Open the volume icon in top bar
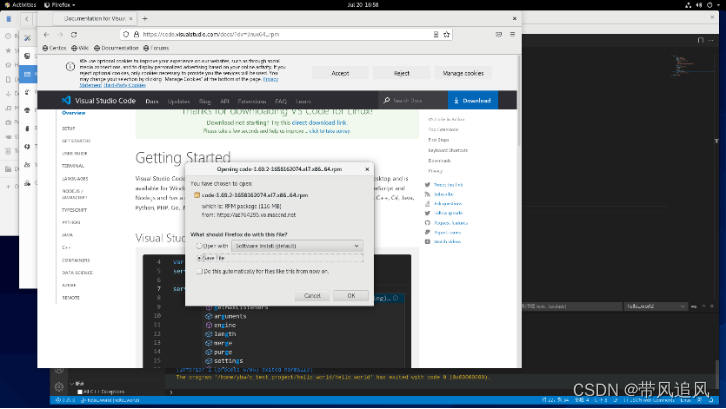 click(699, 5)
